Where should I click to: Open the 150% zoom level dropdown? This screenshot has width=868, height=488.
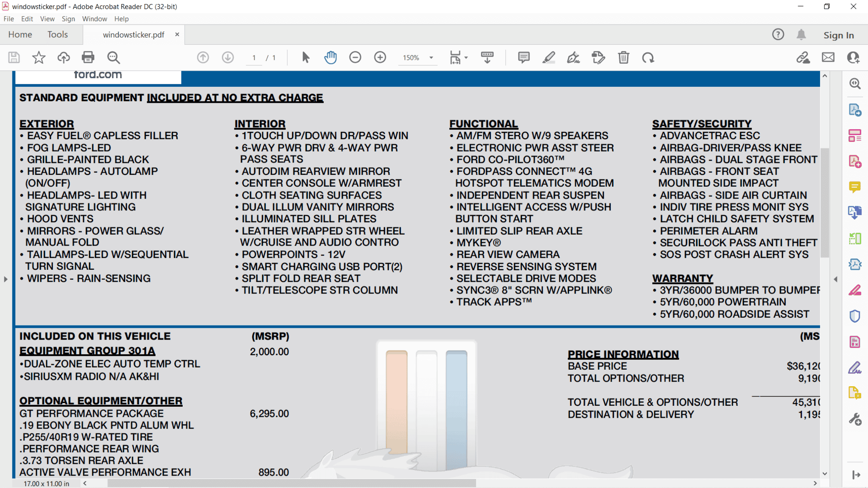[431, 58]
